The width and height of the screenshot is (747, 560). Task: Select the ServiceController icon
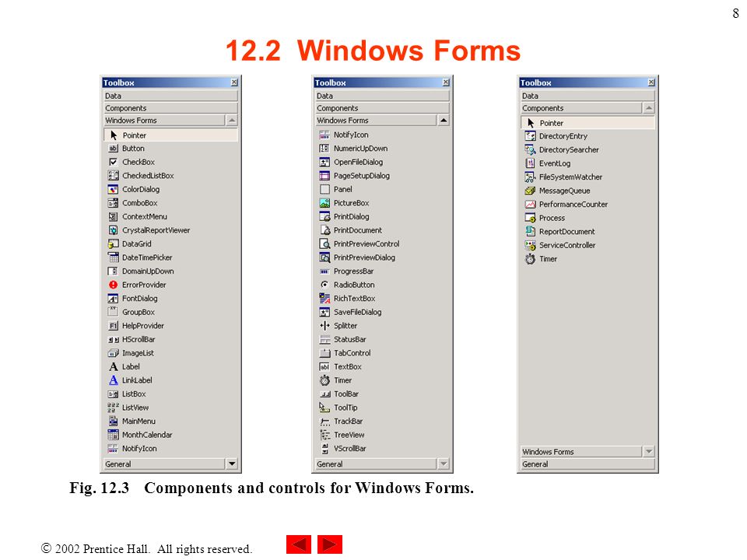[x=530, y=245]
